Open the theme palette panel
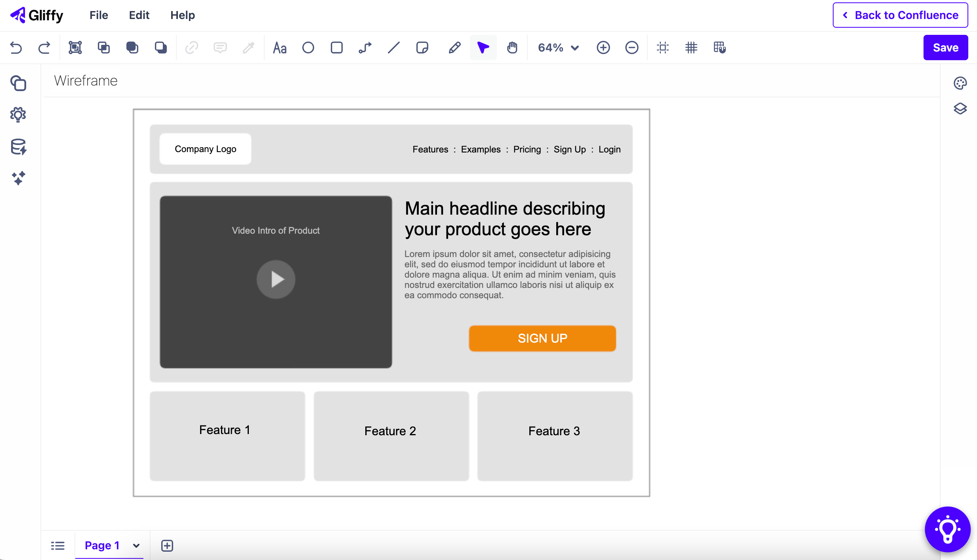The height and width of the screenshot is (560, 977). point(960,83)
